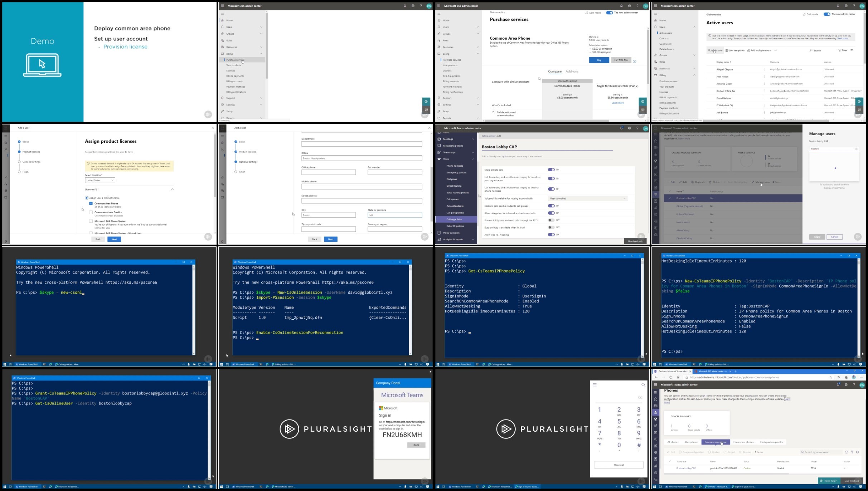Open the dialpad hamburger menu icon

click(595, 385)
